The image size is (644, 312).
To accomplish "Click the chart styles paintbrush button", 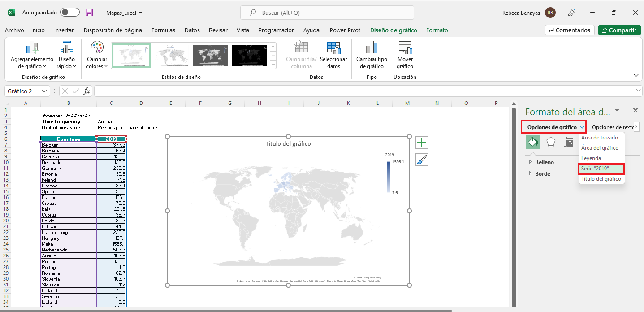I will (422, 160).
